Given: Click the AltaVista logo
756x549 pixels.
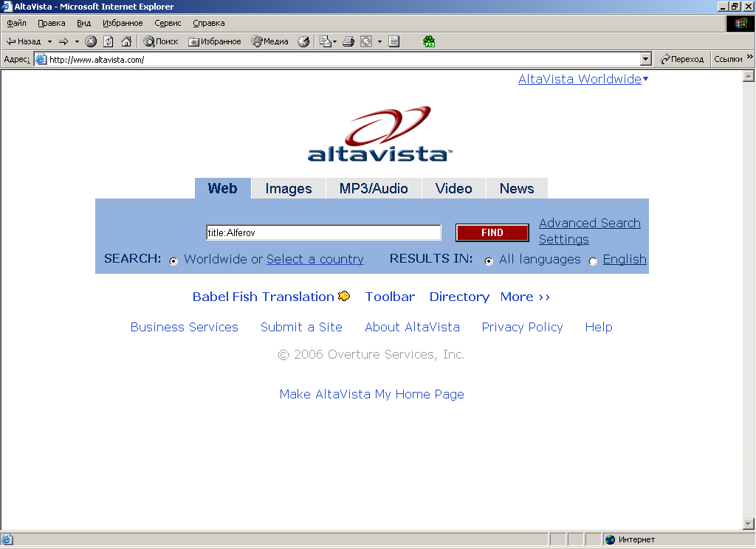Looking at the screenshot, I should pos(380,134).
